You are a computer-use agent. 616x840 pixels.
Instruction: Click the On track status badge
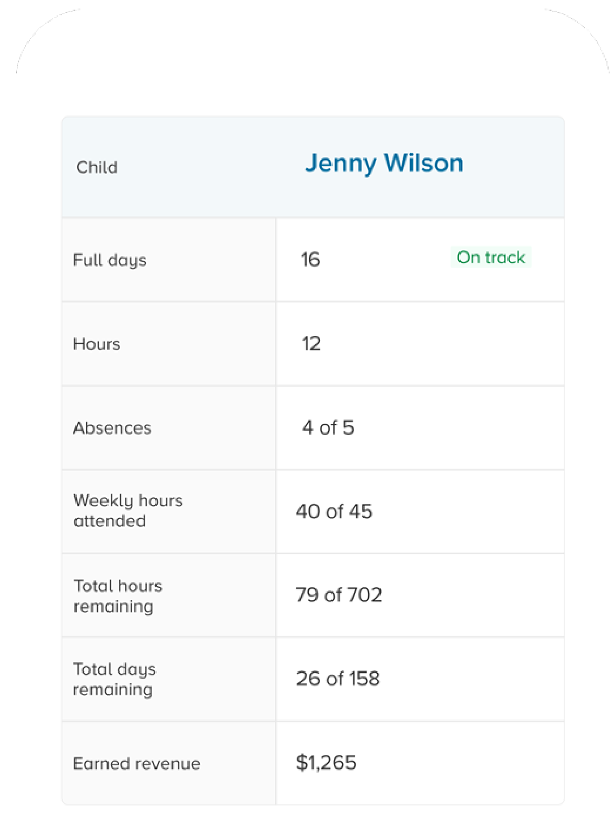(x=491, y=258)
